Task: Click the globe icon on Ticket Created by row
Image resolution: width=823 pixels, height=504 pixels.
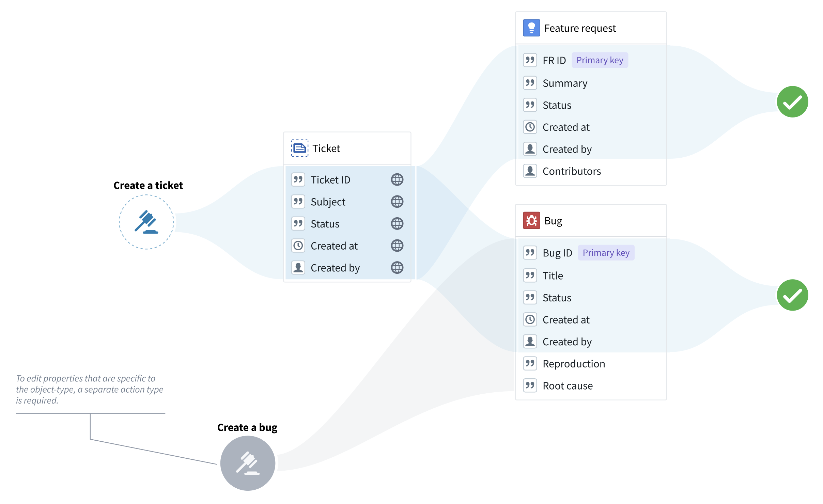Action: point(397,268)
